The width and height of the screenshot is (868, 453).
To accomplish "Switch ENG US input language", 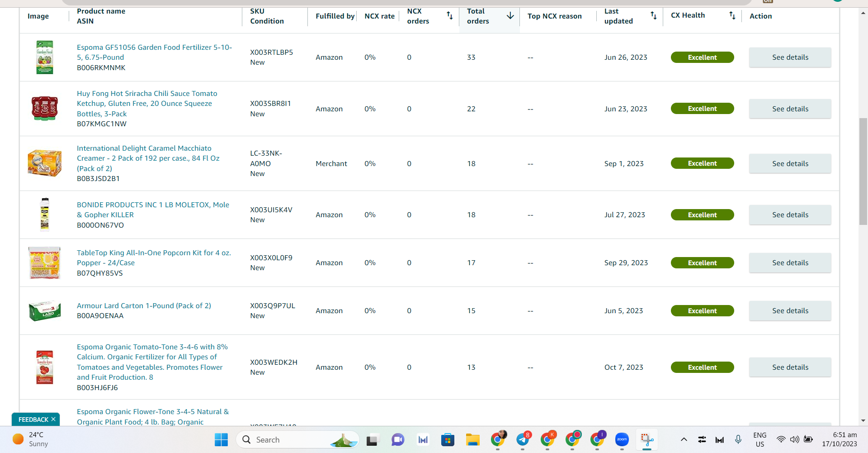I will 760,439.
